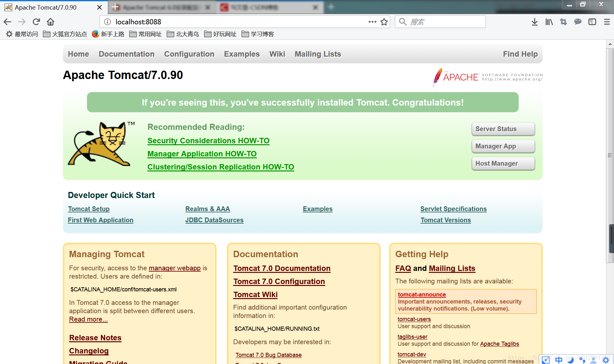Open the browser home page icon

coord(51,22)
